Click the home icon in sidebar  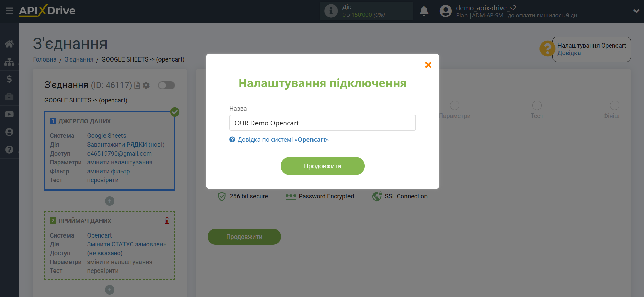click(x=9, y=44)
